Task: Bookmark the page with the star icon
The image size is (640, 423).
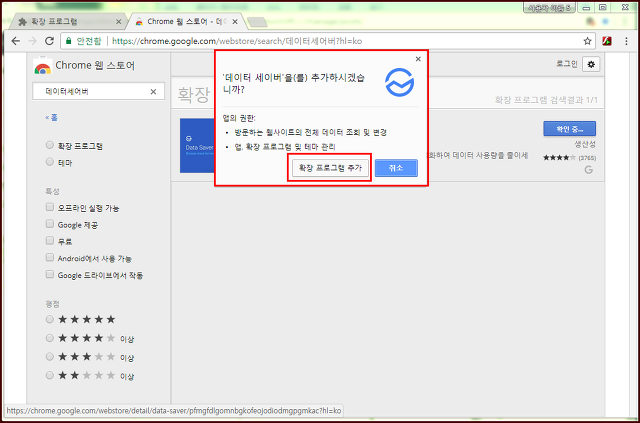Action: click(x=587, y=41)
